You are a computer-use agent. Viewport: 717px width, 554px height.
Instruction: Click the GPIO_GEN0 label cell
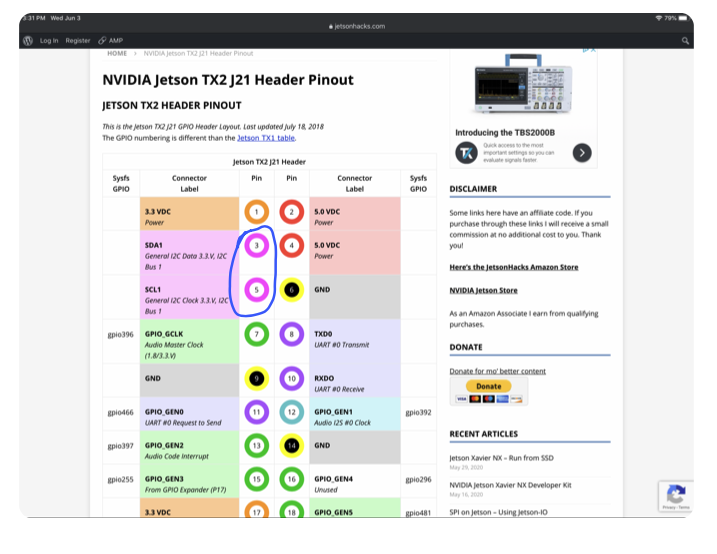pyautogui.click(x=189, y=414)
